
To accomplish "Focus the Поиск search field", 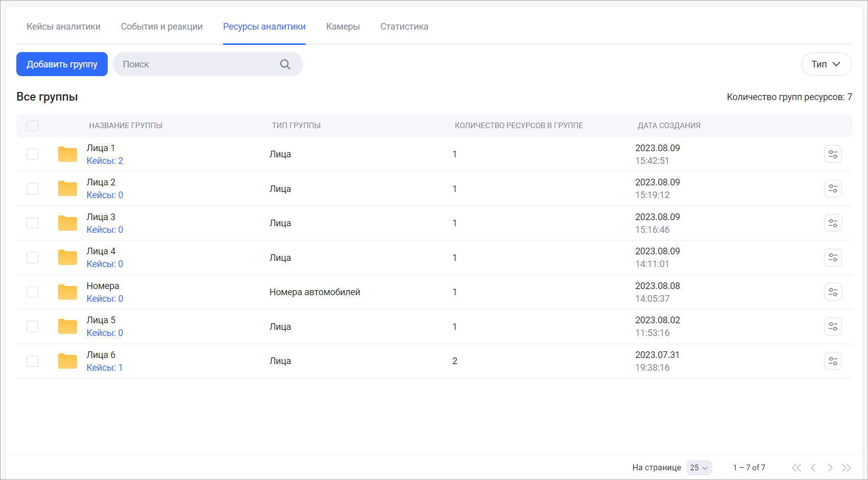I will [x=199, y=64].
